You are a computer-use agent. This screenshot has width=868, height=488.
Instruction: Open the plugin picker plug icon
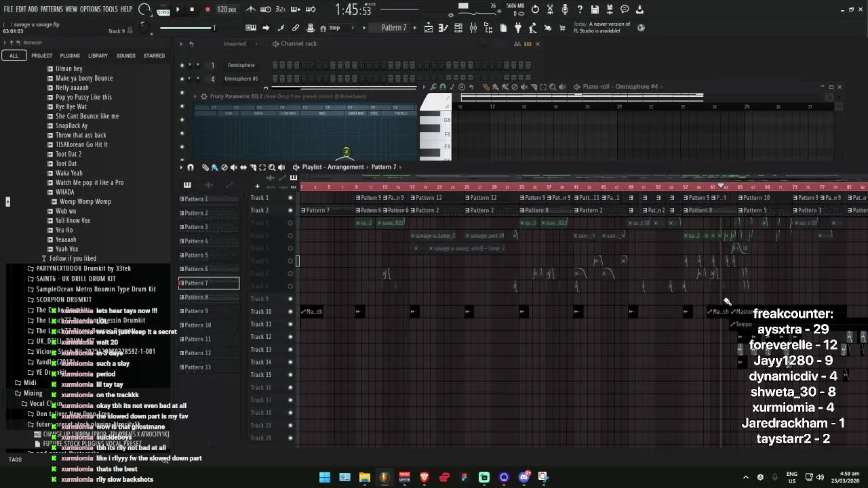pyautogui.click(x=518, y=28)
